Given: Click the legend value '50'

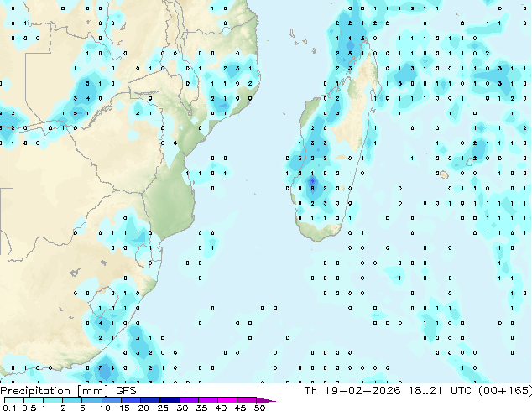Looking at the screenshot, I should (x=259, y=408).
